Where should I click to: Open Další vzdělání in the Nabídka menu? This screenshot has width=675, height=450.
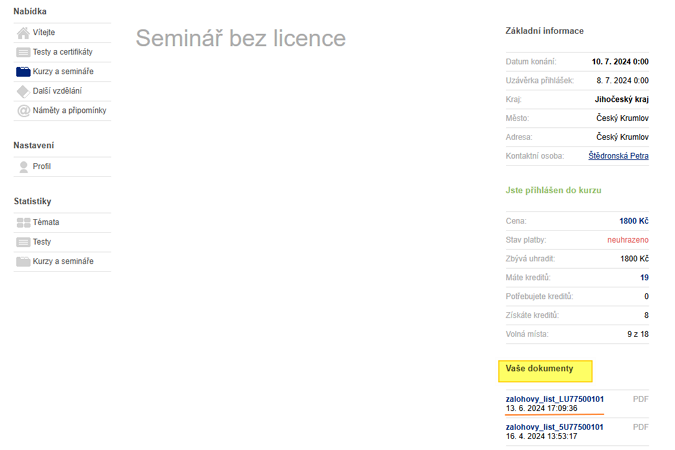(x=56, y=91)
